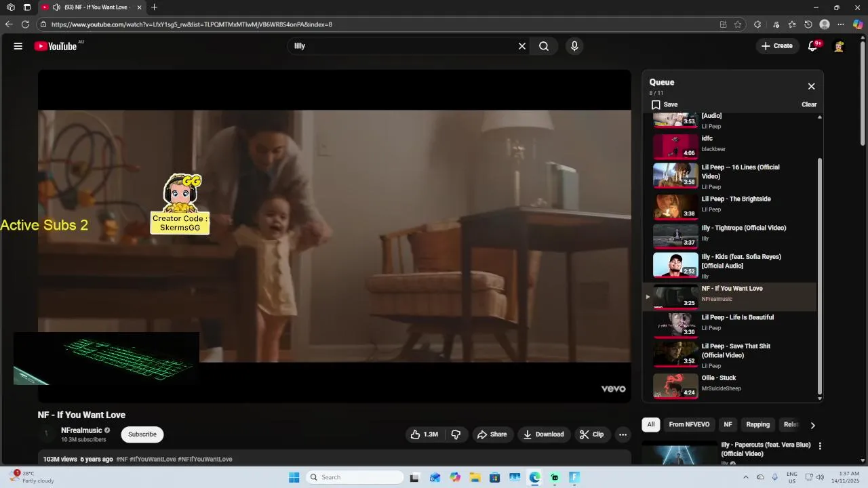Open browser history
Image resolution: width=868 pixels, height=488 pixels.
click(x=808, y=24)
